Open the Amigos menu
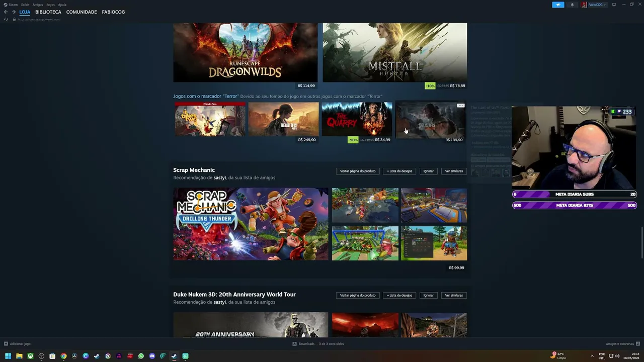This screenshot has height=362, width=644. click(38, 5)
